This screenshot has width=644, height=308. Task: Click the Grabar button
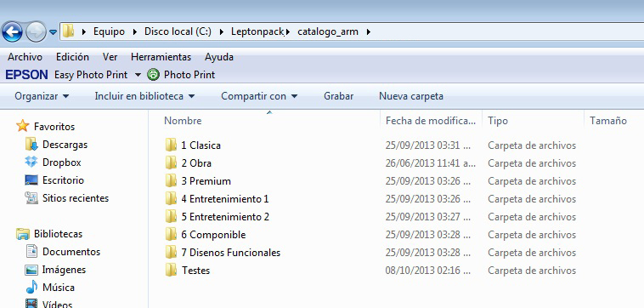point(338,96)
